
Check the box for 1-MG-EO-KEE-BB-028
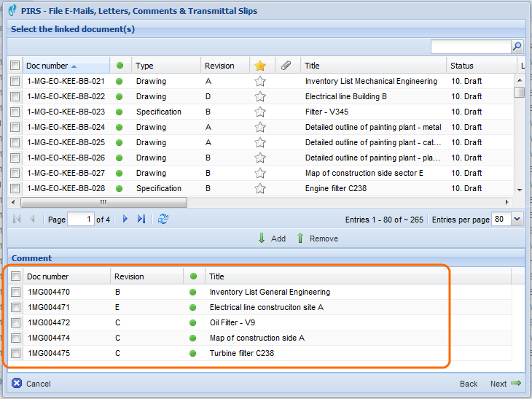(x=15, y=188)
